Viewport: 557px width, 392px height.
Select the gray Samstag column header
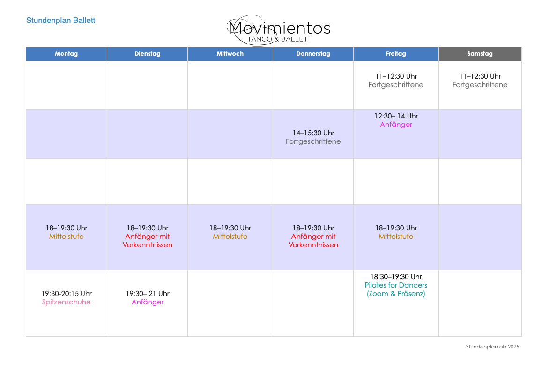[480, 54]
